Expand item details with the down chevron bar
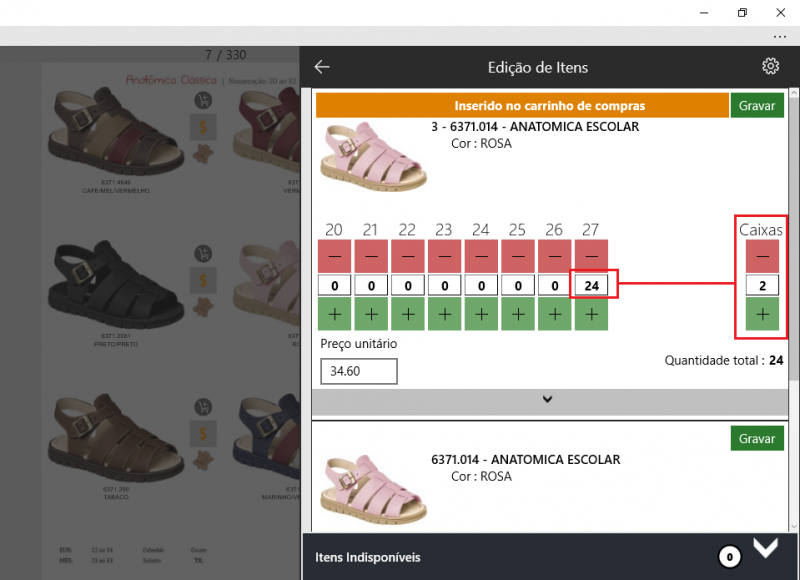 [x=547, y=400]
